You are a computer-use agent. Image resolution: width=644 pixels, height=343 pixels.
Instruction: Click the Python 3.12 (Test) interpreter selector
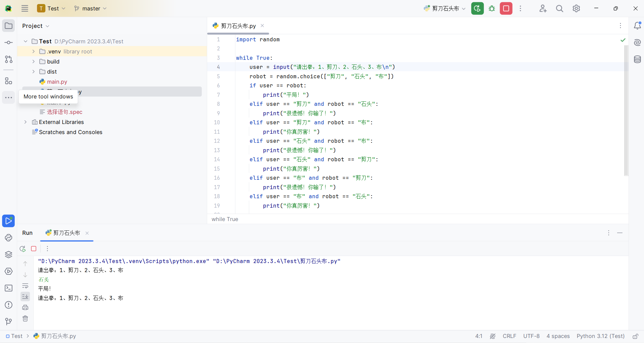tap(600, 336)
